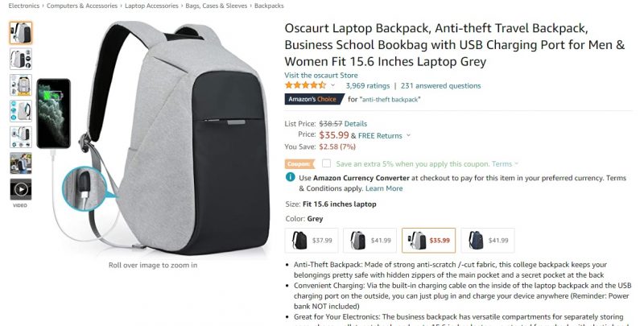Image resolution: width=644 pixels, height=326 pixels.
Task: Click the blue info icon beside Currency Converter
Action: click(291, 177)
